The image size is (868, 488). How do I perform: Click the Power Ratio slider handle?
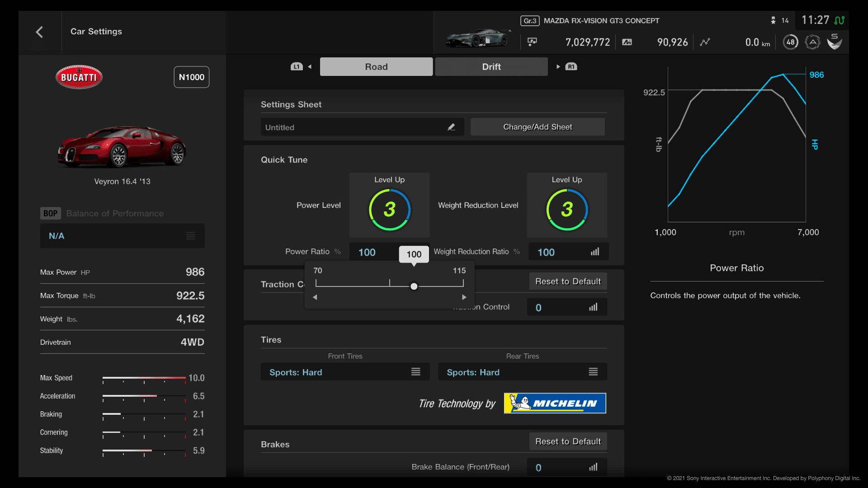(414, 286)
